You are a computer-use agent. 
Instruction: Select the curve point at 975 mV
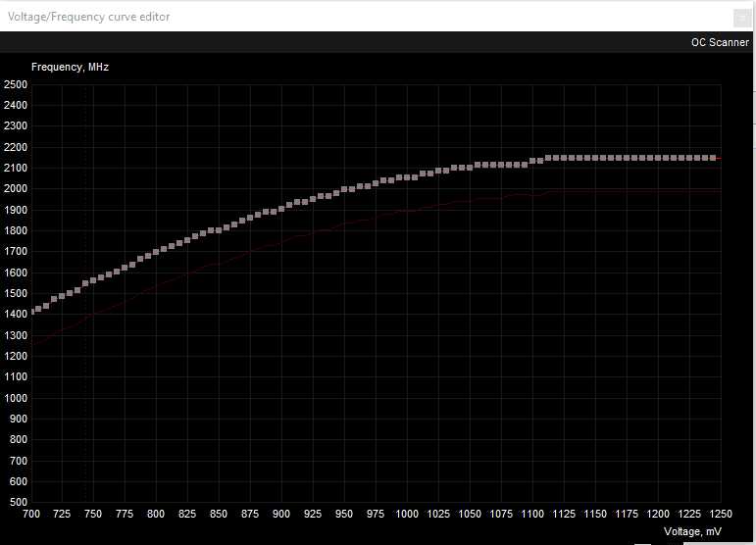point(376,183)
